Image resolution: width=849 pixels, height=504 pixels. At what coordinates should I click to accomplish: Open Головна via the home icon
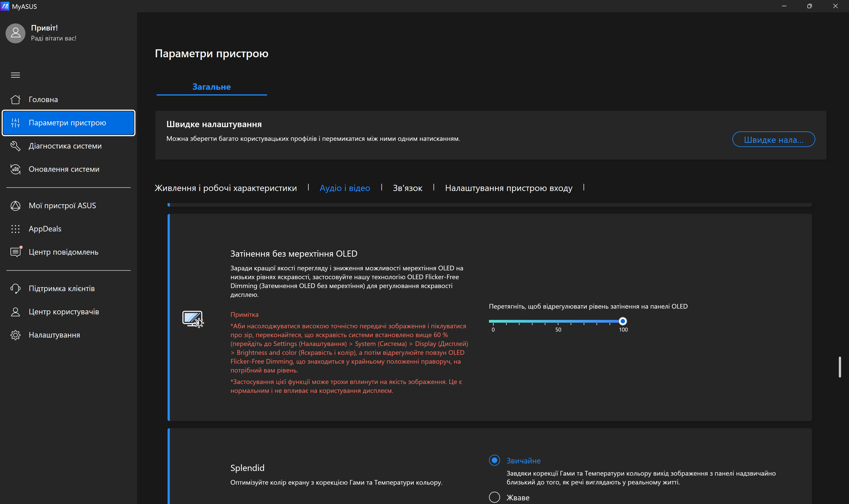pyautogui.click(x=15, y=99)
